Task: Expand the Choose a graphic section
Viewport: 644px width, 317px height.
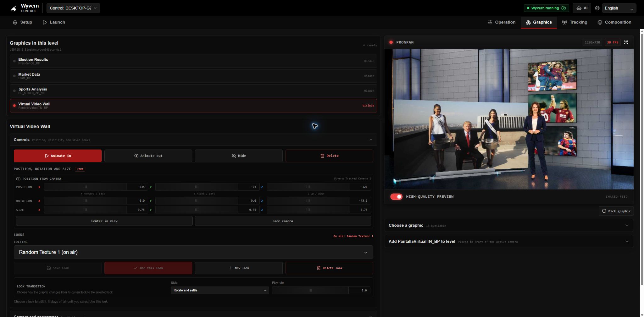Action: click(x=509, y=225)
